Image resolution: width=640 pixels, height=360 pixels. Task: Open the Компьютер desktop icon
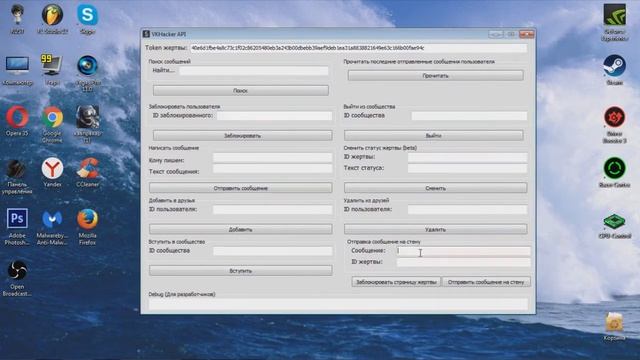pyautogui.click(x=17, y=66)
